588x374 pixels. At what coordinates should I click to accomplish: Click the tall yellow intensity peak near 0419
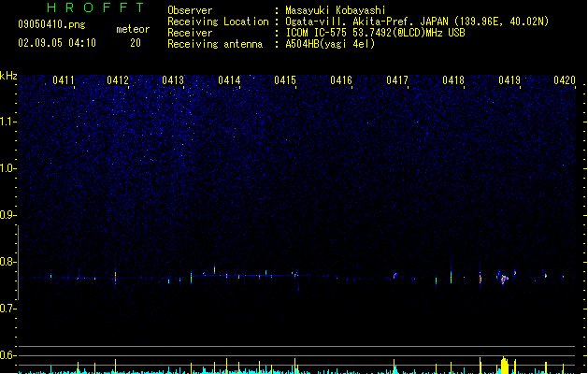point(505,365)
